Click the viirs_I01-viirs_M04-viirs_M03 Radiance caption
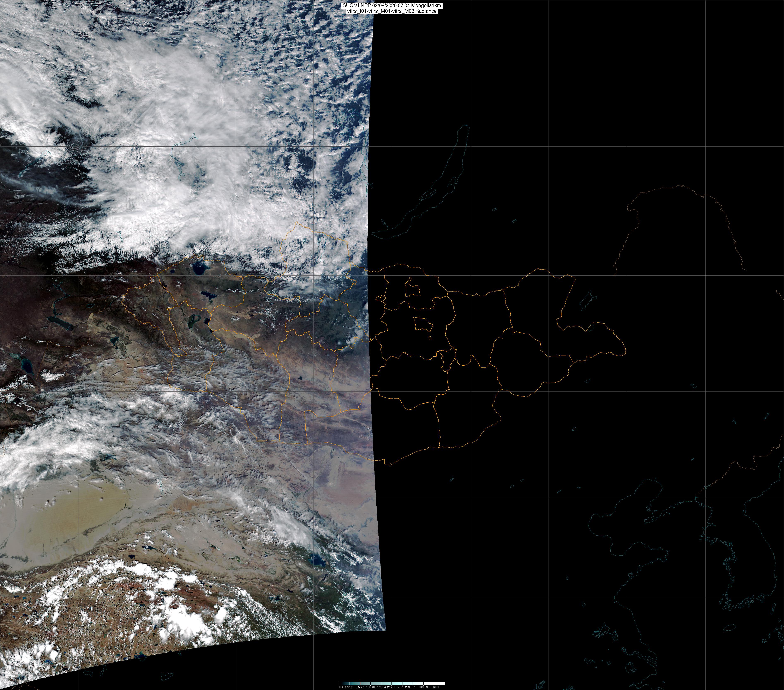This screenshot has width=784, height=690. [x=392, y=12]
